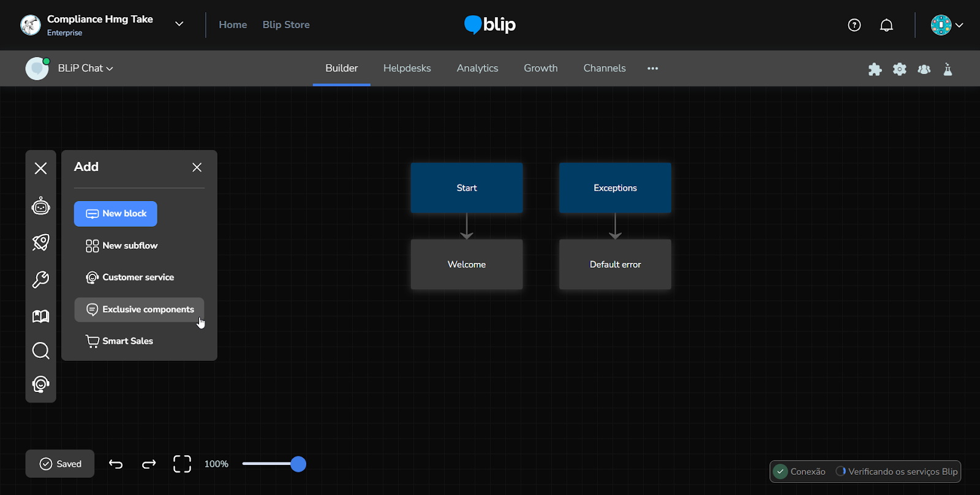Click the zoom slider handle
This screenshot has height=495, width=980.
coord(298,464)
